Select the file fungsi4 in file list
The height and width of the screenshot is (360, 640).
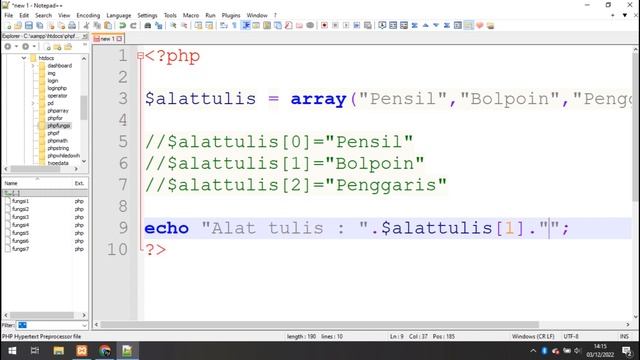pyautogui.click(x=20, y=225)
